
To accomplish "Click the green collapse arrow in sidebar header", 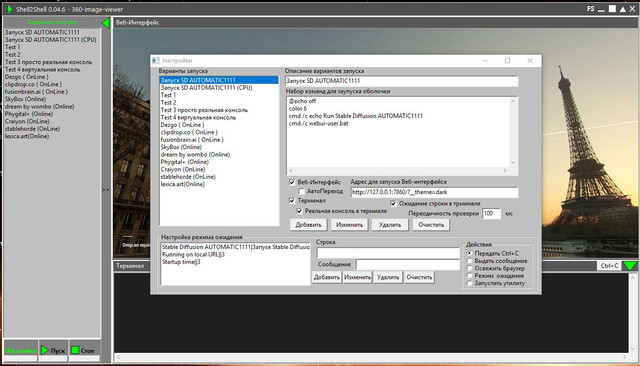I will [105, 22].
